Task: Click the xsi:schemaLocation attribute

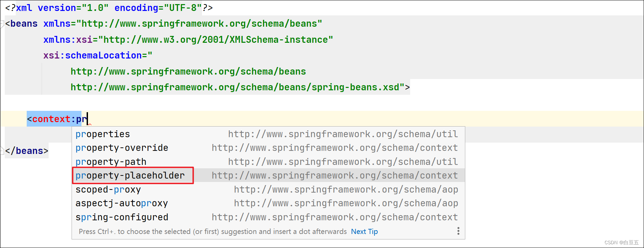Action: coord(92,55)
